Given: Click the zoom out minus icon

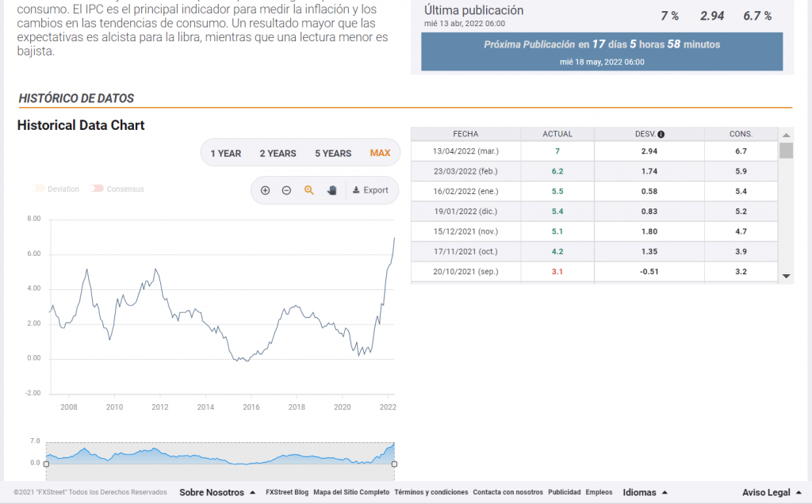Looking at the screenshot, I should [x=286, y=190].
